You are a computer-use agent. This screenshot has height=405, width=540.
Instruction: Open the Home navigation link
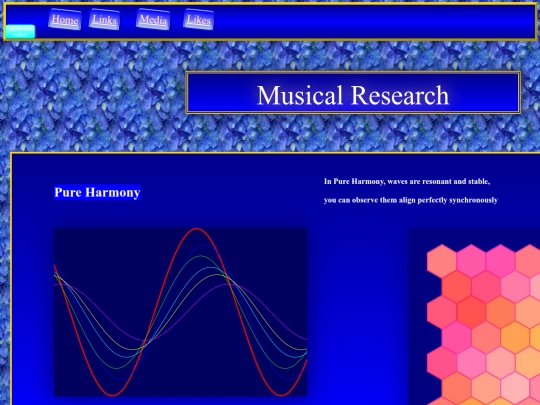pos(65,19)
